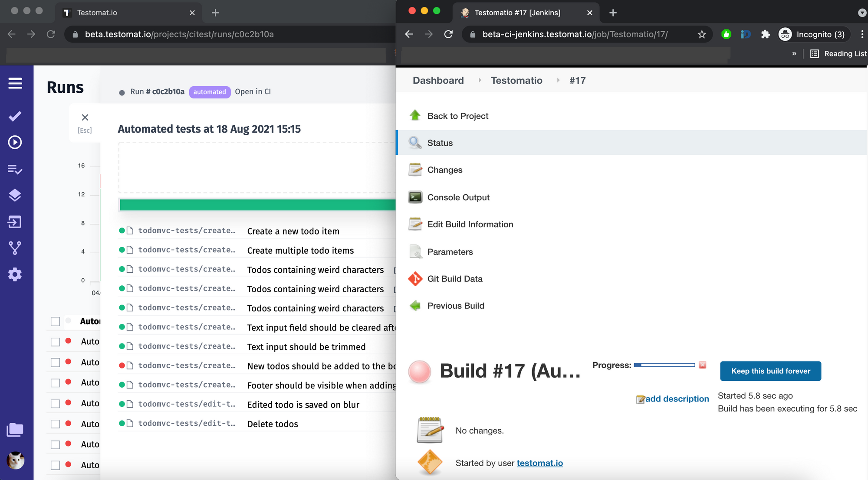Tick the seventh run checkbox in list
Screen dimensions: 868x480
click(55, 444)
